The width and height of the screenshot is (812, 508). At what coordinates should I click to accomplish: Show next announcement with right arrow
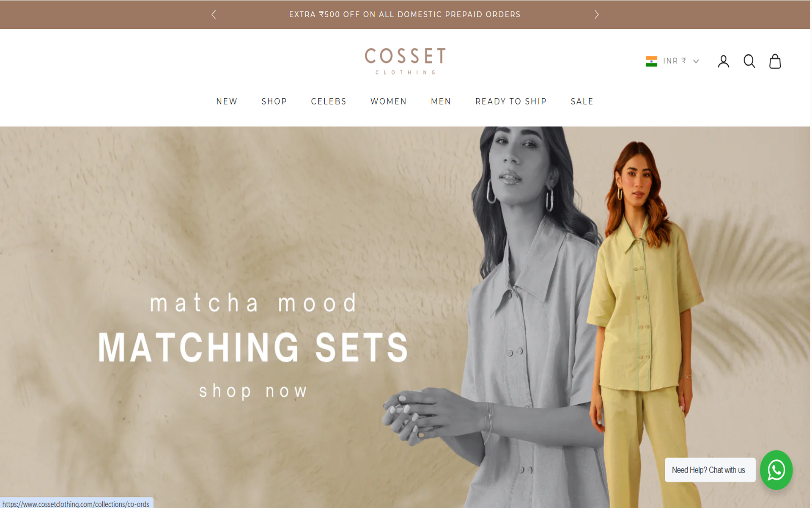pos(597,15)
